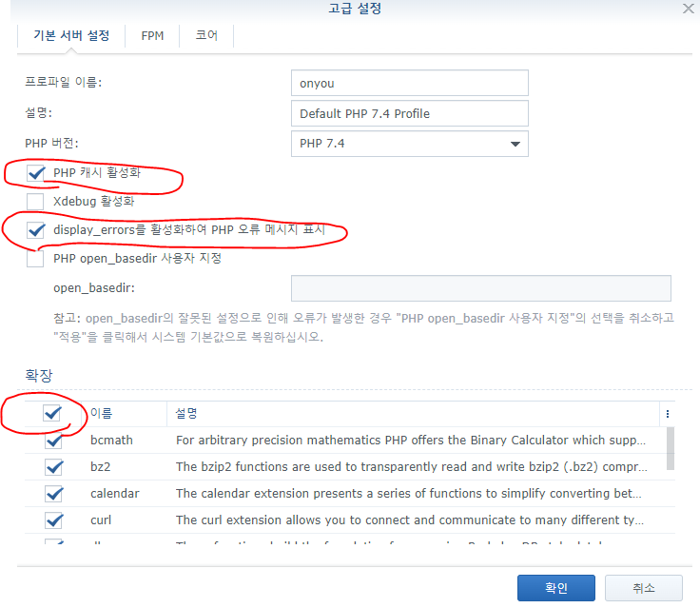The image size is (700, 608).
Task: Click the 설명 field with Default PHP 7.4 Profile
Action: point(409,113)
